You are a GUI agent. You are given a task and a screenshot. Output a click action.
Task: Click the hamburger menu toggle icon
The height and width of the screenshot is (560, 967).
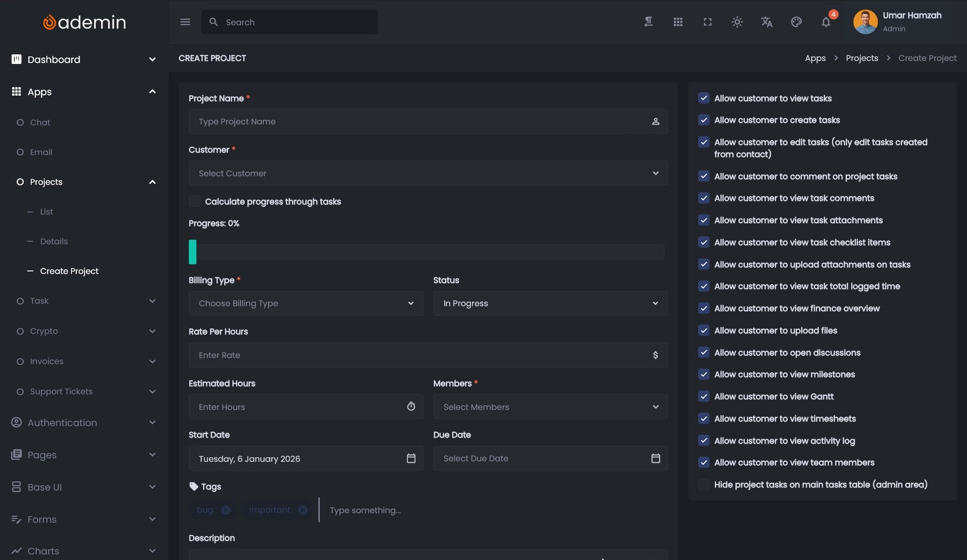185,22
